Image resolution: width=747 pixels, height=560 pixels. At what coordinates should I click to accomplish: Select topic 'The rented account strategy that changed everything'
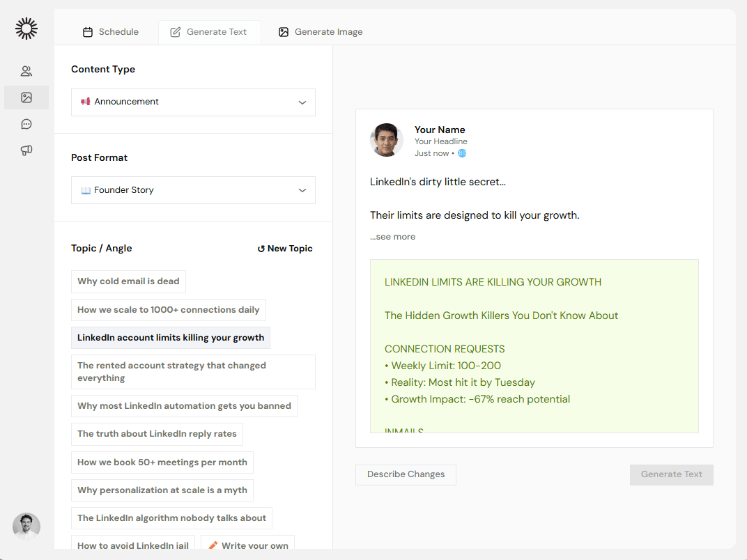coord(194,372)
